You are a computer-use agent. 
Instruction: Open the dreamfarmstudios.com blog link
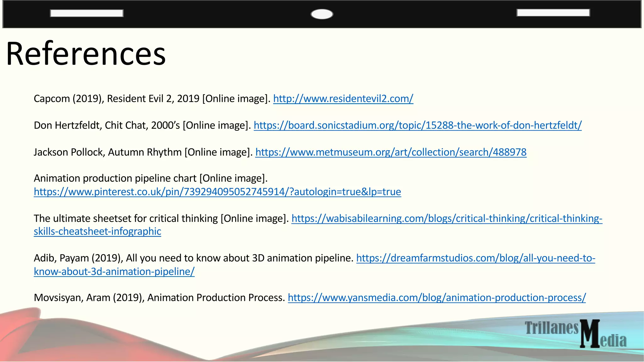(475, 258)
